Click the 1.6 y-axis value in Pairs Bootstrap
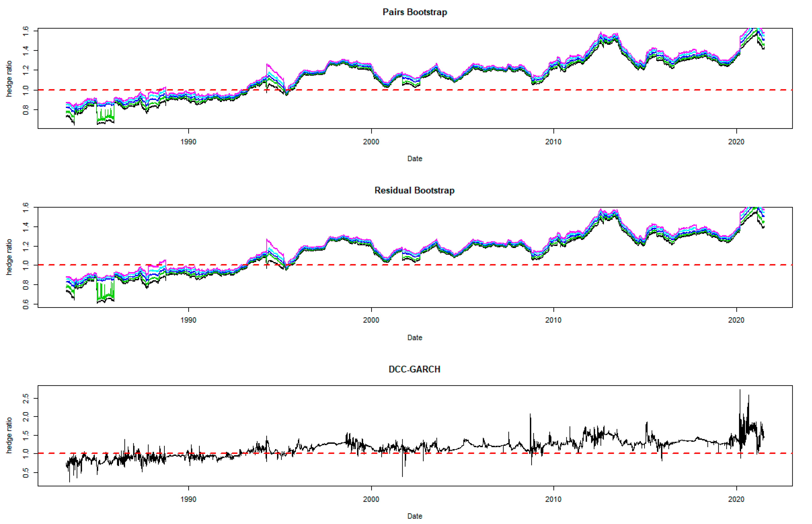 [x=26, y=31]
